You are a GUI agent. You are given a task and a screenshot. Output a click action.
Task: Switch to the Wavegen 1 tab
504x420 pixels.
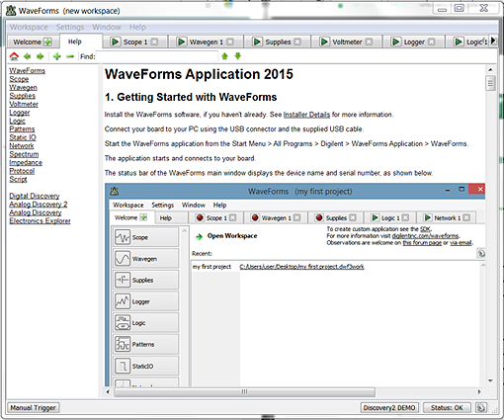207,42
